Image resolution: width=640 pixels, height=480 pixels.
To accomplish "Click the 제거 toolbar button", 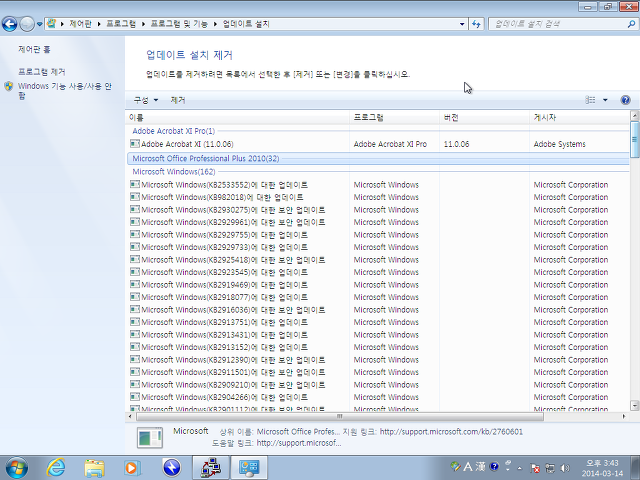I will (178, 100).
